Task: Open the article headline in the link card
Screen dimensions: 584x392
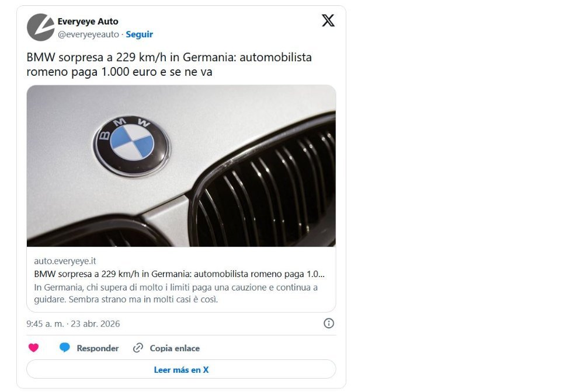Action: click(179, 274)
